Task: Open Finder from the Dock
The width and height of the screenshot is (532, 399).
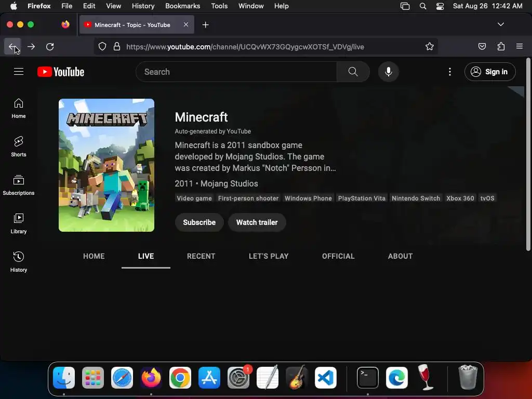Action: click(x=64, y=378)
